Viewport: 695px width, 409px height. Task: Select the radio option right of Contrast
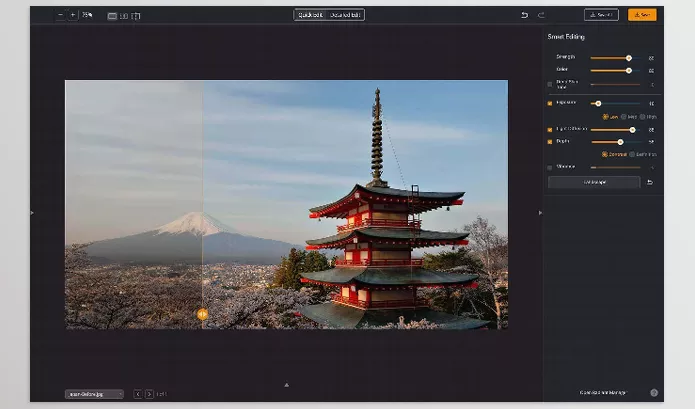(x=633, y=154)
